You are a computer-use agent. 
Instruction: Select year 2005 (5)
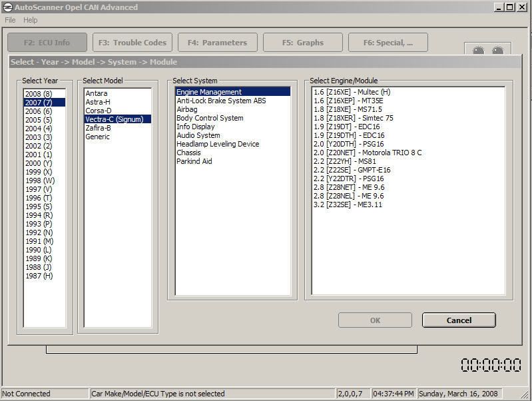pos(45,120)
